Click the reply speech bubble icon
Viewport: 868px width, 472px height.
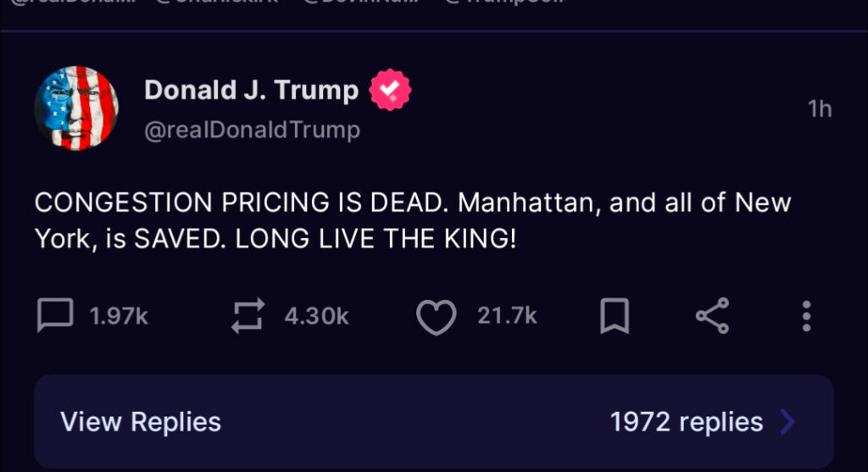(x=55, y=316)
